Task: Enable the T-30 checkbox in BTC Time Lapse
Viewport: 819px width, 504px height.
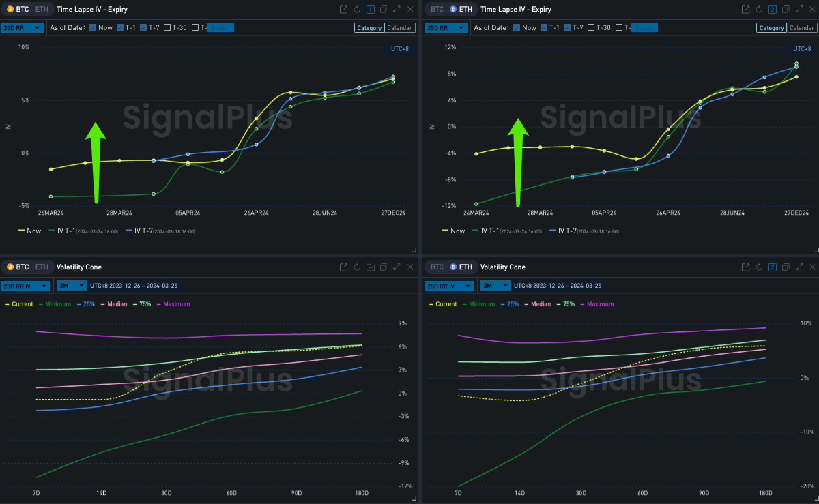Action: point(166,27)
